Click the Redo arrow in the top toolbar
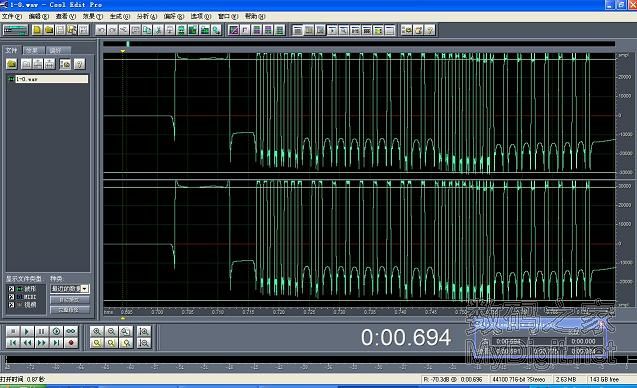Viewport: 637px width, 388px height. [113, 30]
